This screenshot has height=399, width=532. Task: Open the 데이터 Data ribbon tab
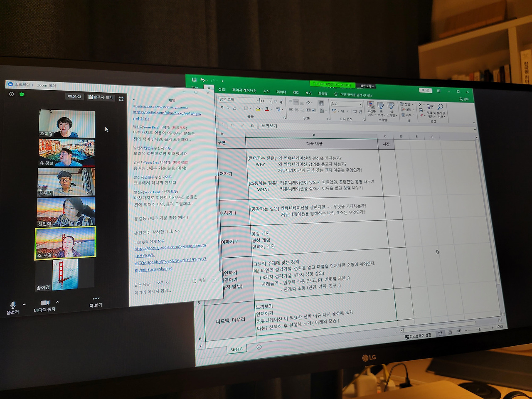pyautogui.click(x=281, y=92)
